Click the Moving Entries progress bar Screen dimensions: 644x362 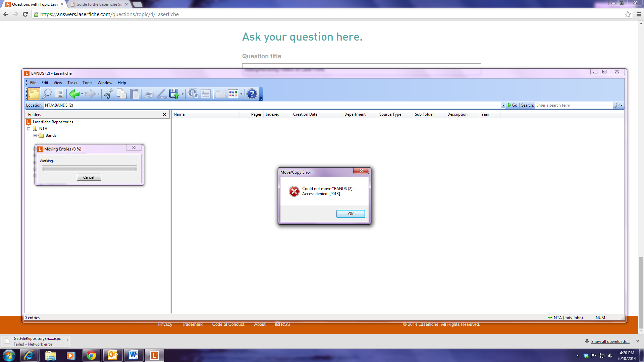(x=89, y=169)
